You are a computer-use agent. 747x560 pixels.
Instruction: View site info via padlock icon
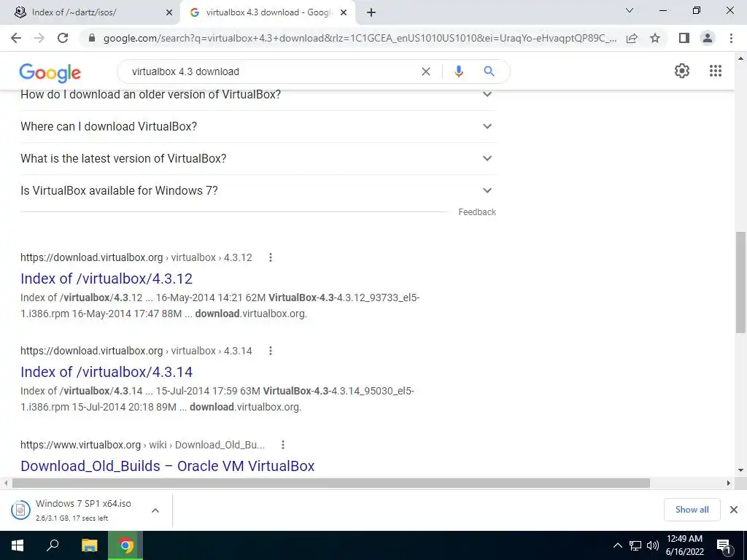(x=92, y=38)
